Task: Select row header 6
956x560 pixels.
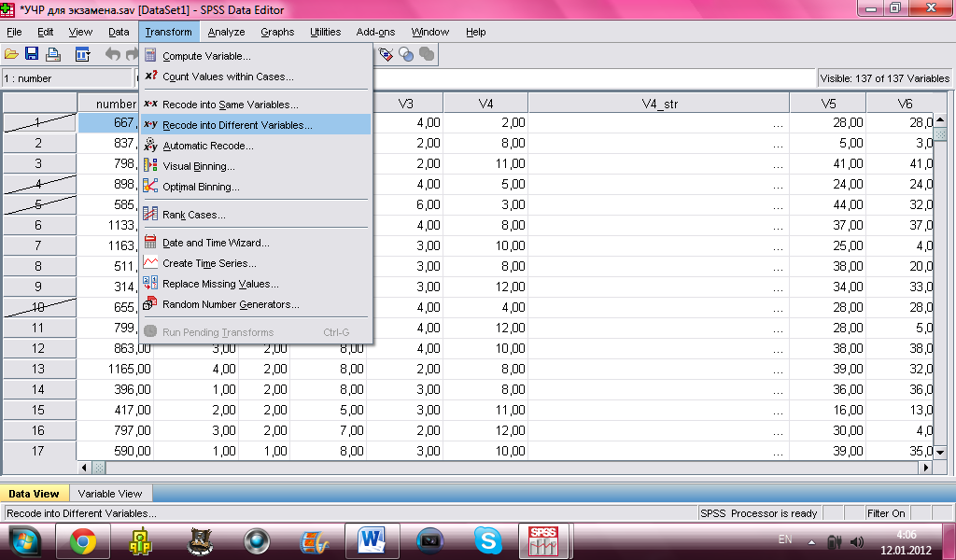Action: tap(38, 226)
